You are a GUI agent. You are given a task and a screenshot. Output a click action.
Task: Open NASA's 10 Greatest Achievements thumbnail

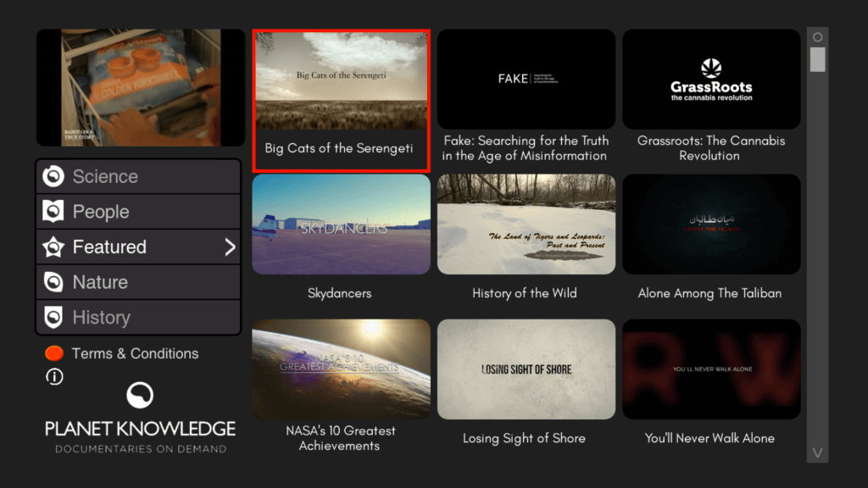[341, 369]
